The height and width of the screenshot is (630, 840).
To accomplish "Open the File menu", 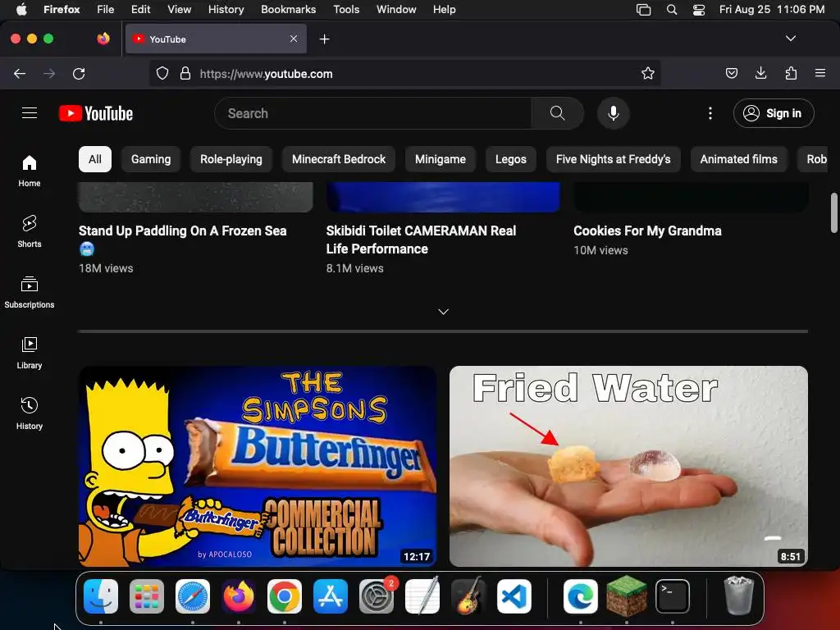I will tap(106, 10).
